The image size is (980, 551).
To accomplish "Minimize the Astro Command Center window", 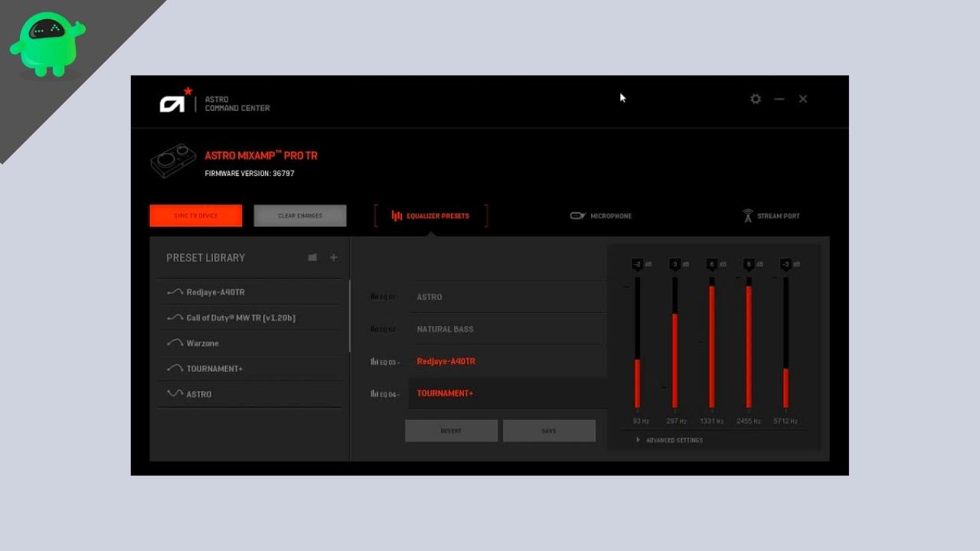I will pos(779,99).
